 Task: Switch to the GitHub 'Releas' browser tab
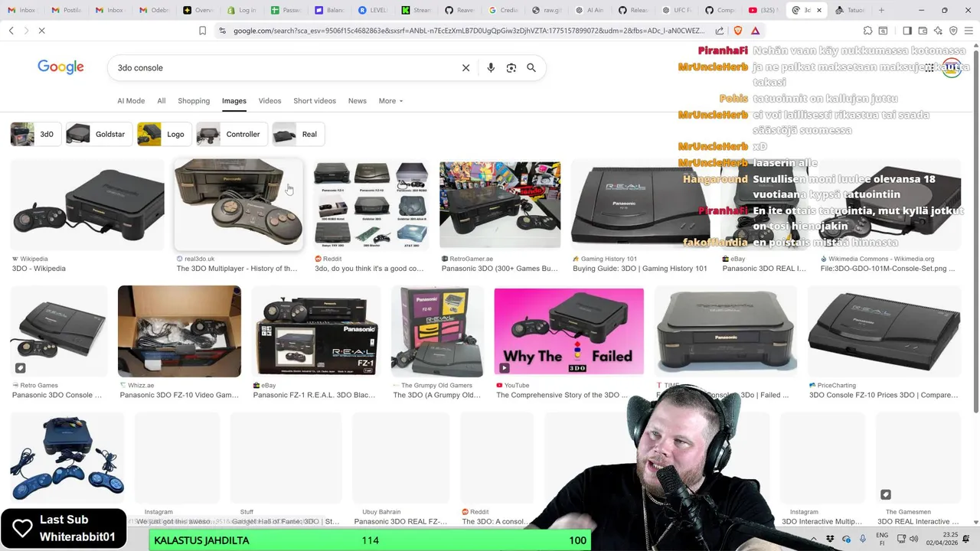pos(633,10)
